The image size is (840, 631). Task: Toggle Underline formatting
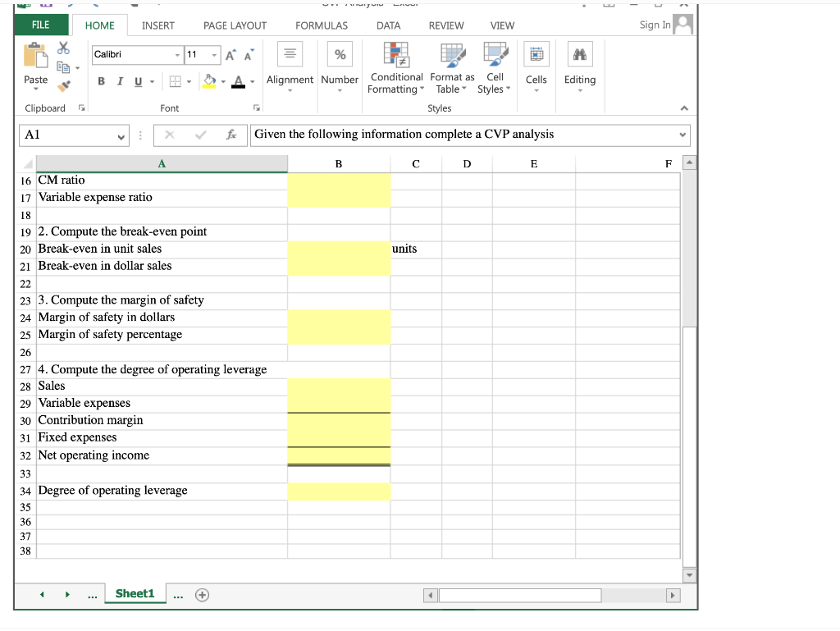138,81
